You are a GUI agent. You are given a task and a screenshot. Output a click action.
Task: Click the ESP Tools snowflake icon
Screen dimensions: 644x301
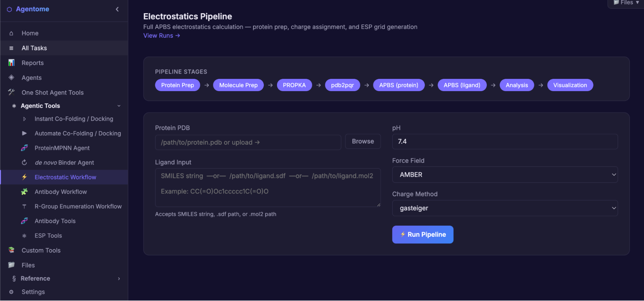coord(24,235)
